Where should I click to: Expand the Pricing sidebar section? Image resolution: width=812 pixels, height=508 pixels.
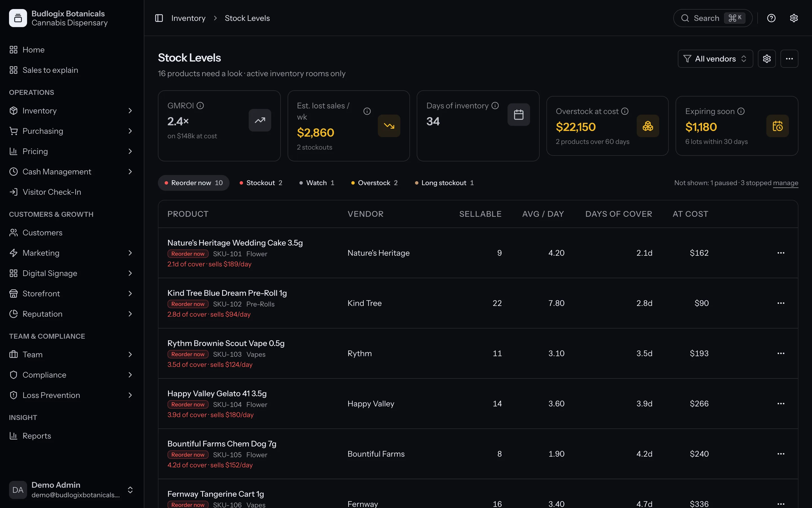[72, 151]
